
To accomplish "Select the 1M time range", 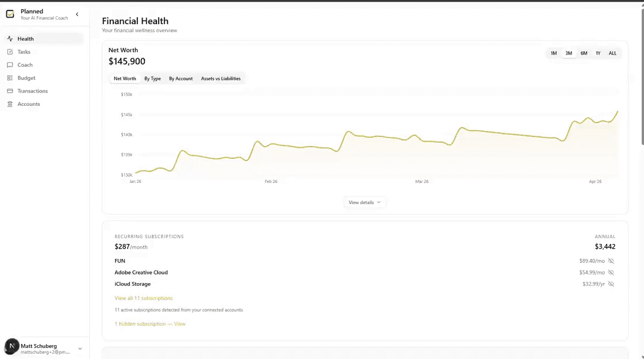I will point(553,52).
